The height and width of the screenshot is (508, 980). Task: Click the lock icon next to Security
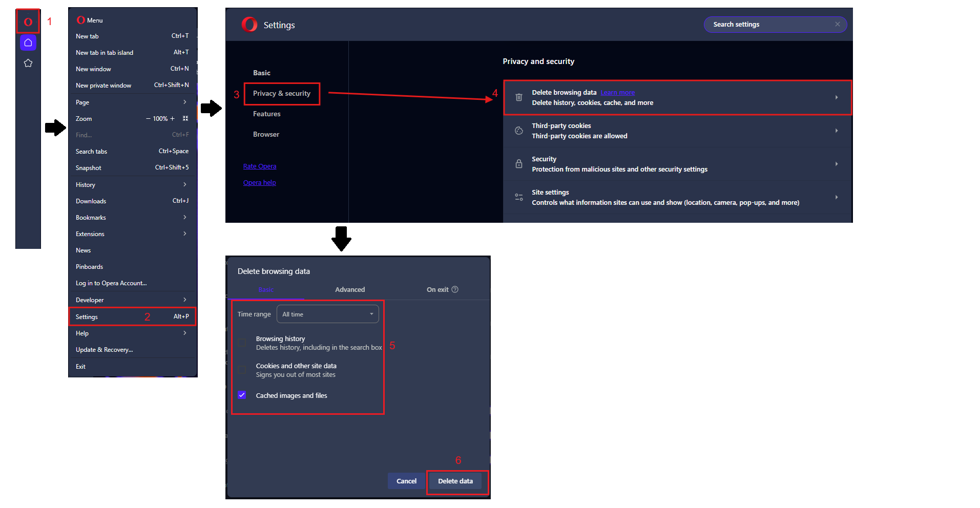point(518,164)
